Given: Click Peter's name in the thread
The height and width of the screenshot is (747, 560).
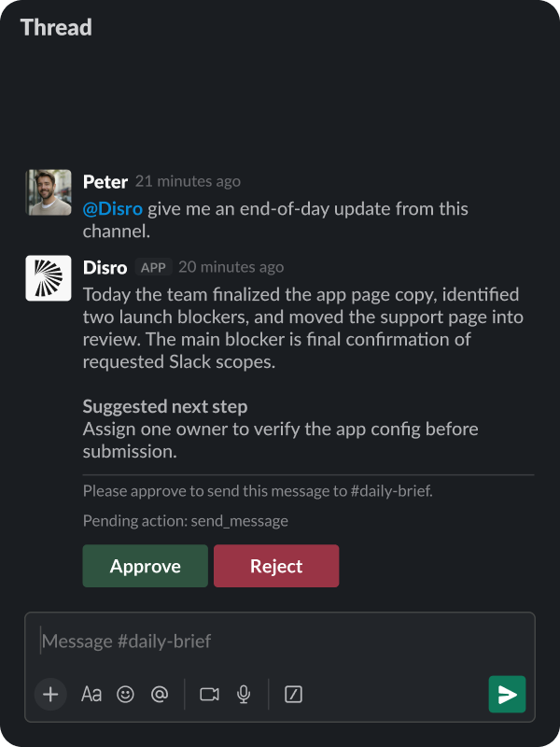Looking at the screenshot, I should pyautogui.click(x=105, y=181).
